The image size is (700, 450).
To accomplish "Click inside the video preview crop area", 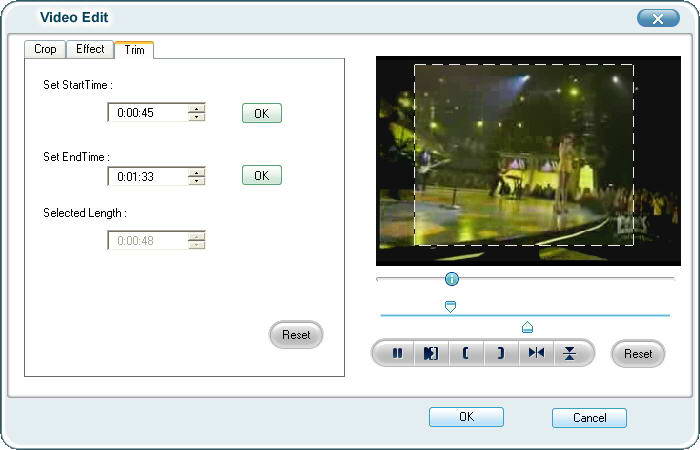I will point(524,155).
